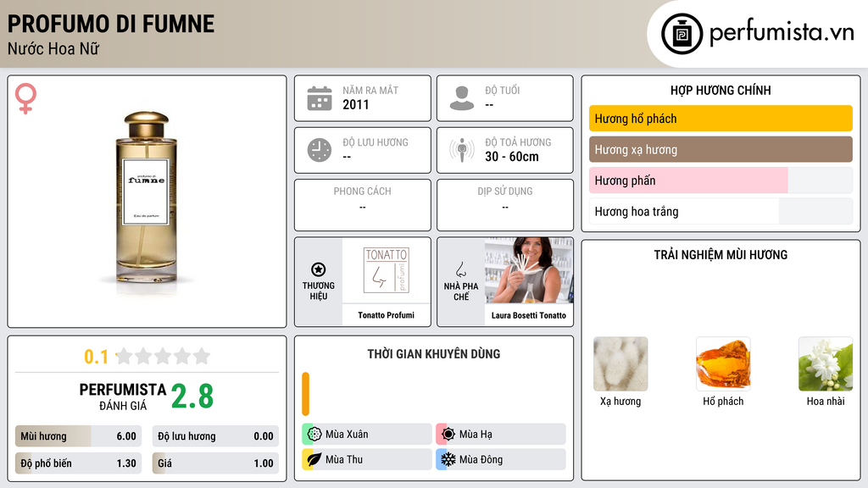The image size is (868, 488).
Task: Click the Độ phổ biến 1.30 score bar
Action: point(79,463)
